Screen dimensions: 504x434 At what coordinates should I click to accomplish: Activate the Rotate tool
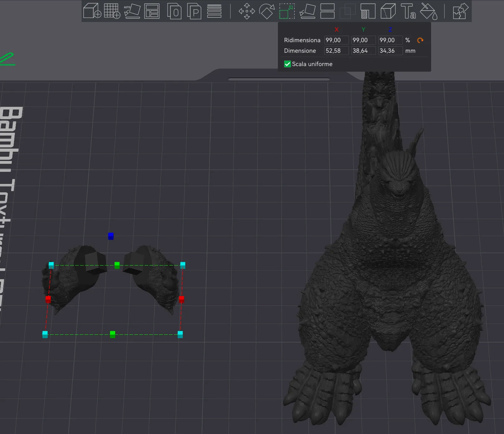pos(267,11)
